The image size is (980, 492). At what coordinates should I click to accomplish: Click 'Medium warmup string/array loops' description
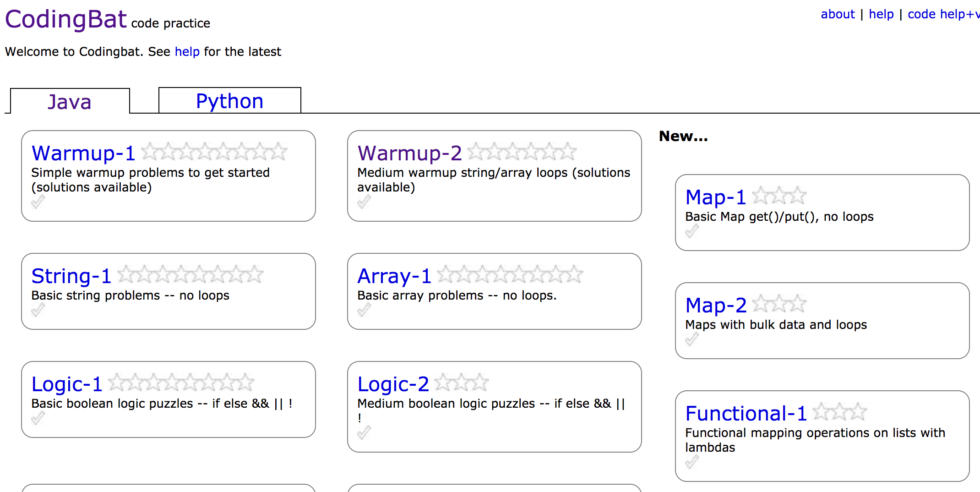463,173
